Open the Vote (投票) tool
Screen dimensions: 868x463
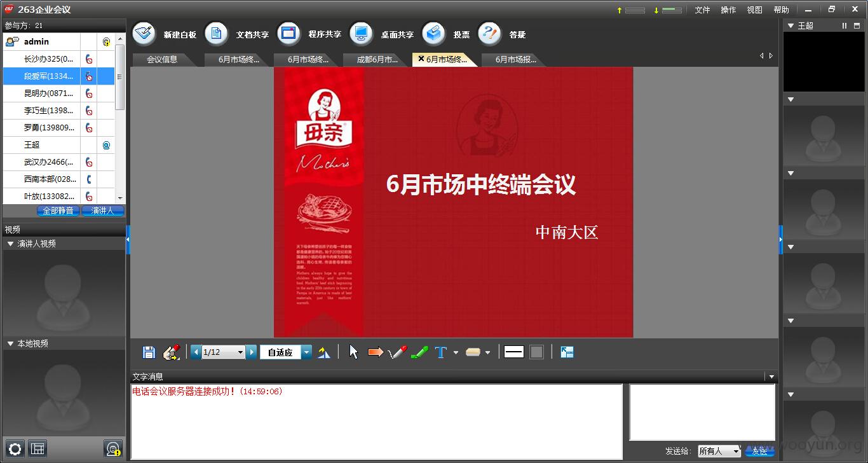pyautogui.click(x=434, y=34)
